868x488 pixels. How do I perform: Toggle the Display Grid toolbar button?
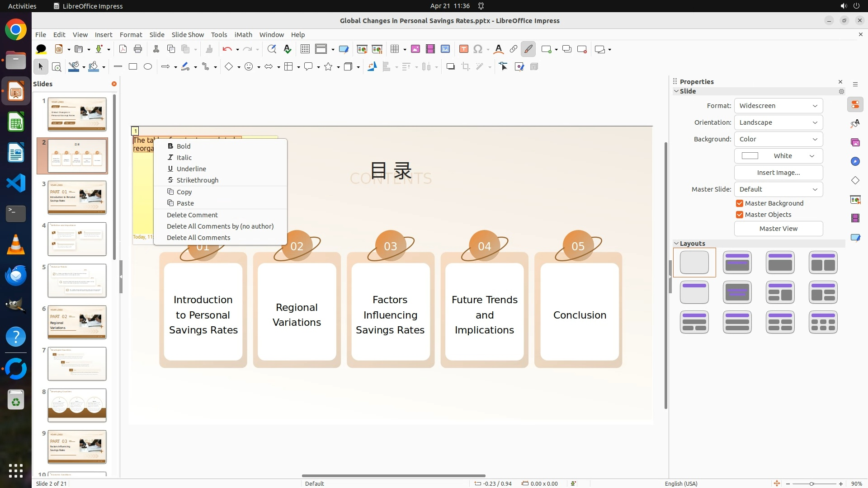(x=305, y=49)
